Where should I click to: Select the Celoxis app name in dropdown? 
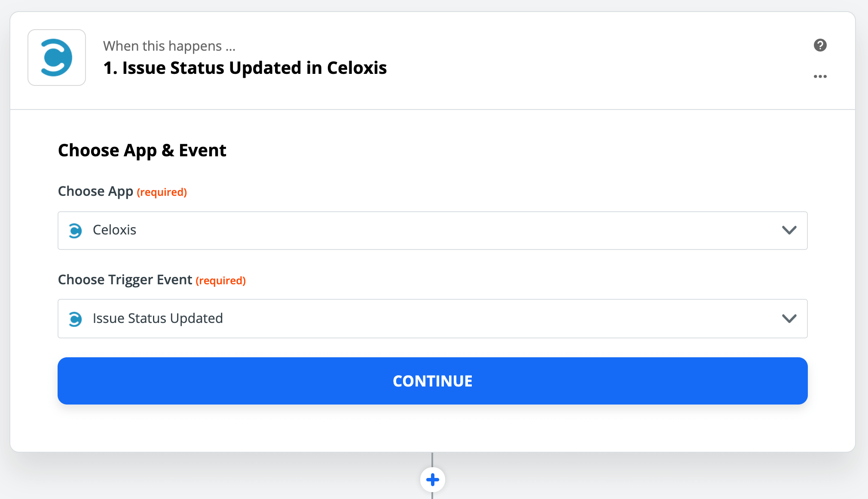(x=114, y=230)
